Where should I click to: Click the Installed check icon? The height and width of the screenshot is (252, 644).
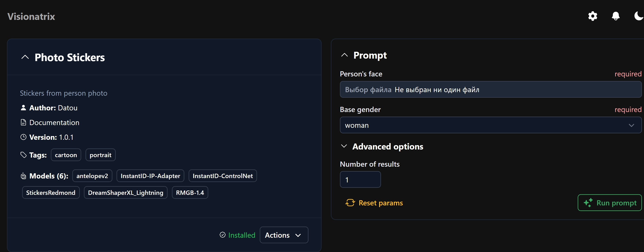(x=223, y=235)
